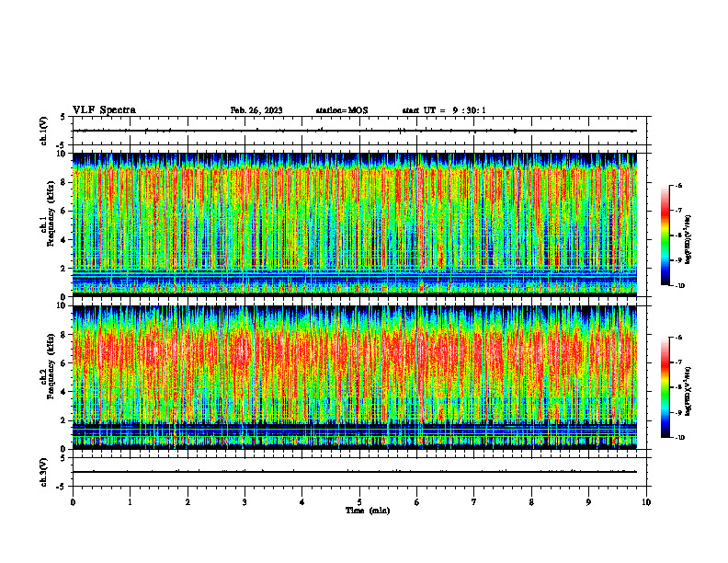Screen dimensions: 728x563
Task: Click the ch.2 spectrogram colorbar
Action: coord(665,387)
